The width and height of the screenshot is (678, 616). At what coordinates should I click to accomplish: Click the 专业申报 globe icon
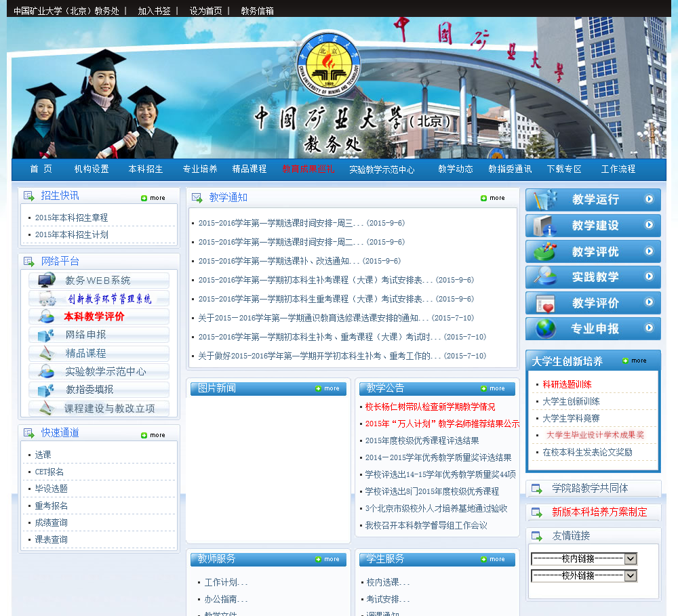[545, 329]
